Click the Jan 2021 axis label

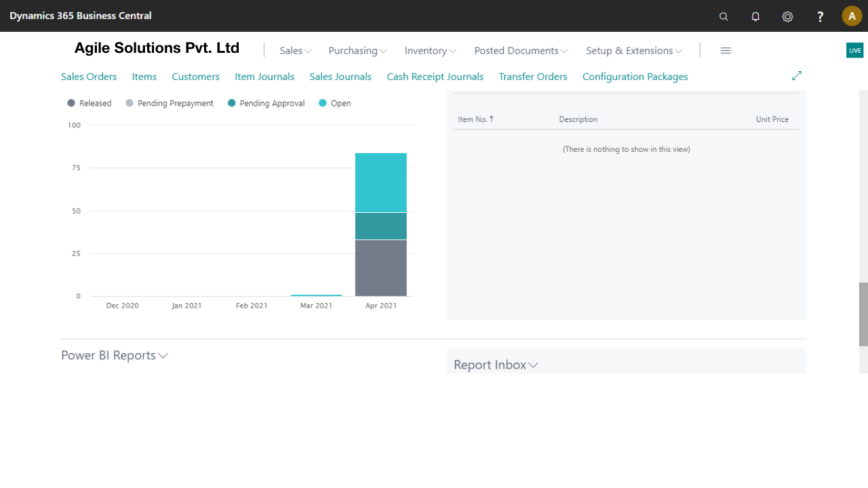[x=186, y=306]
